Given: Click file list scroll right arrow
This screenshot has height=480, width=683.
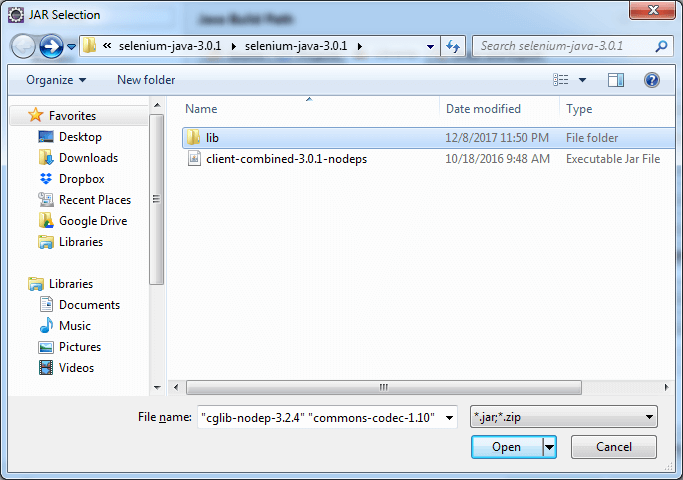Looking at the screenshot, I should 666,387.
